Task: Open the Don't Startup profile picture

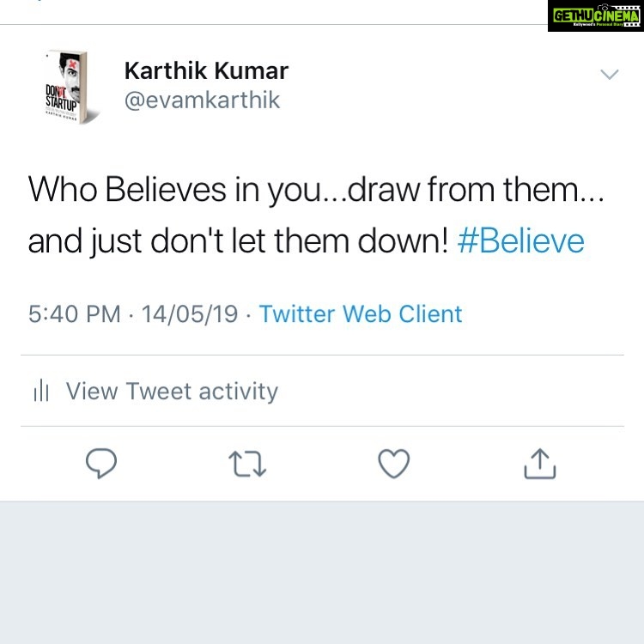Action: pyautogui.click(x=70, y=87)
